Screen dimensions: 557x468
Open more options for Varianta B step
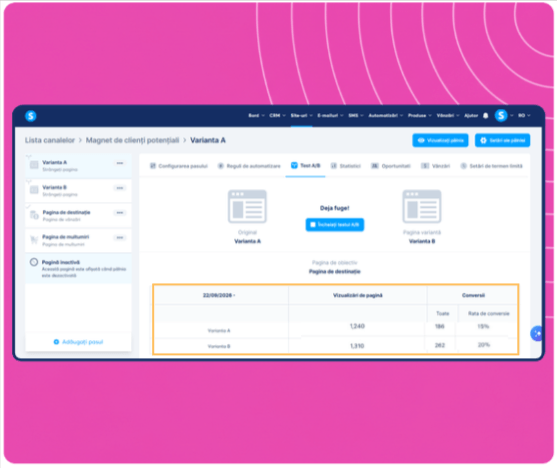[x=120, y=188]
